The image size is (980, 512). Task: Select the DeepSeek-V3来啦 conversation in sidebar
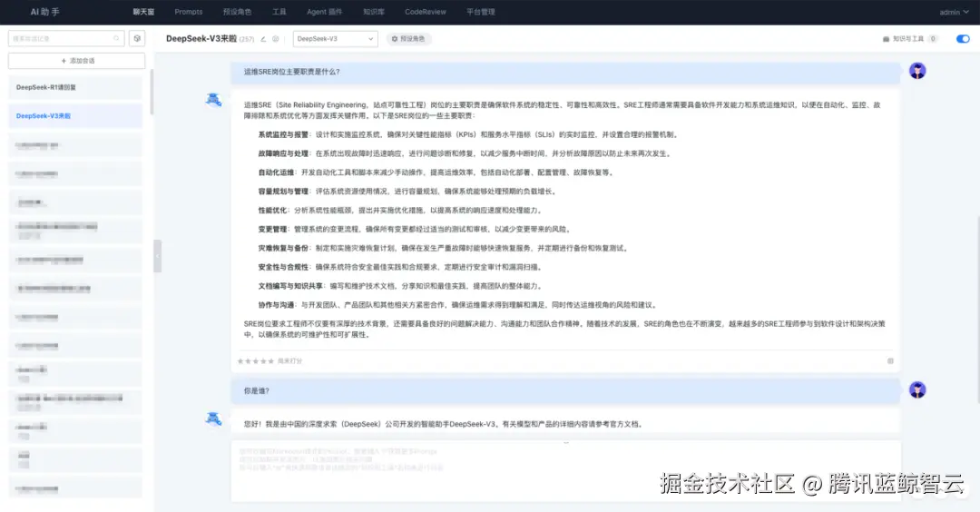[x=75, y=115]
